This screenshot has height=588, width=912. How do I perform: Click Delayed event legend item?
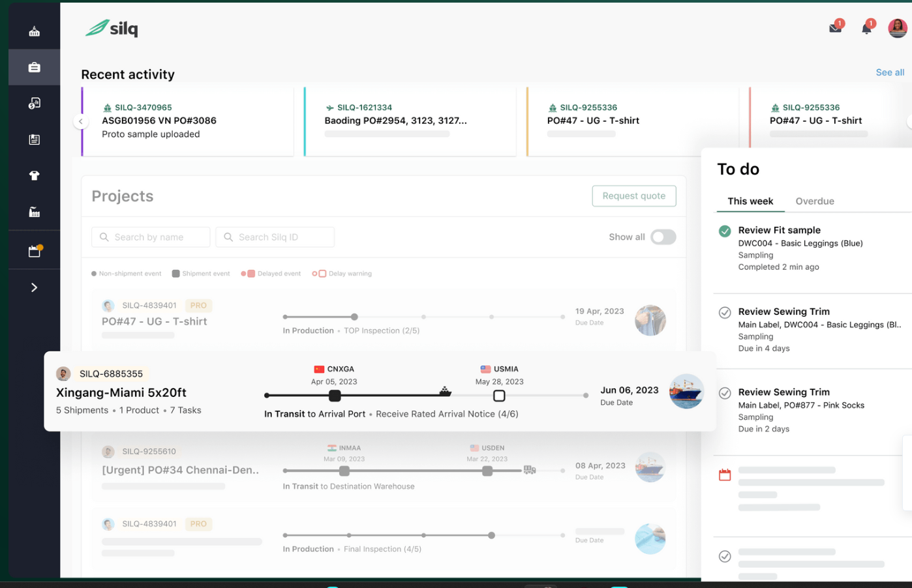pos(271,274)
